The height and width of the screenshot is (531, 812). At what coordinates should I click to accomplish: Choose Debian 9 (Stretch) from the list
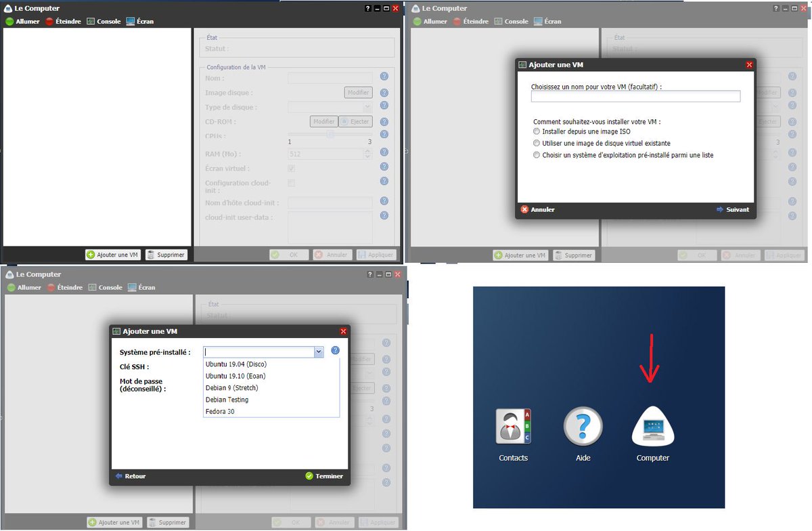pyautogui.click(x=271, y=388)
